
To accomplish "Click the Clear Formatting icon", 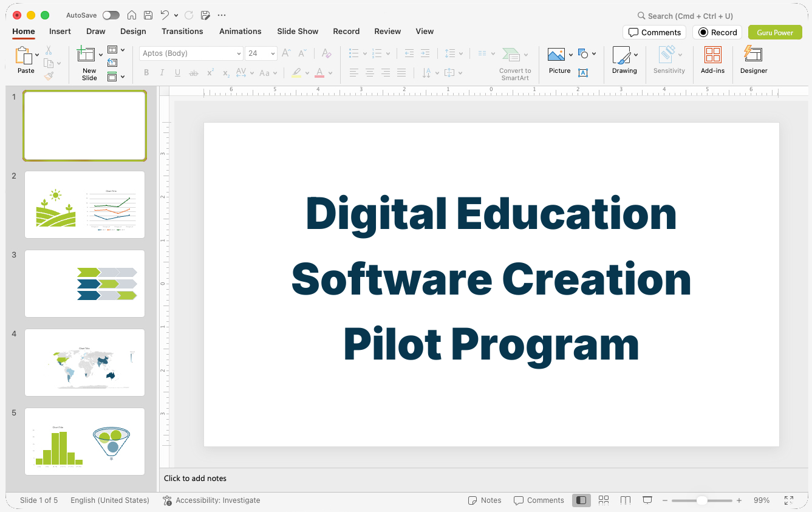I will [327, 53].
